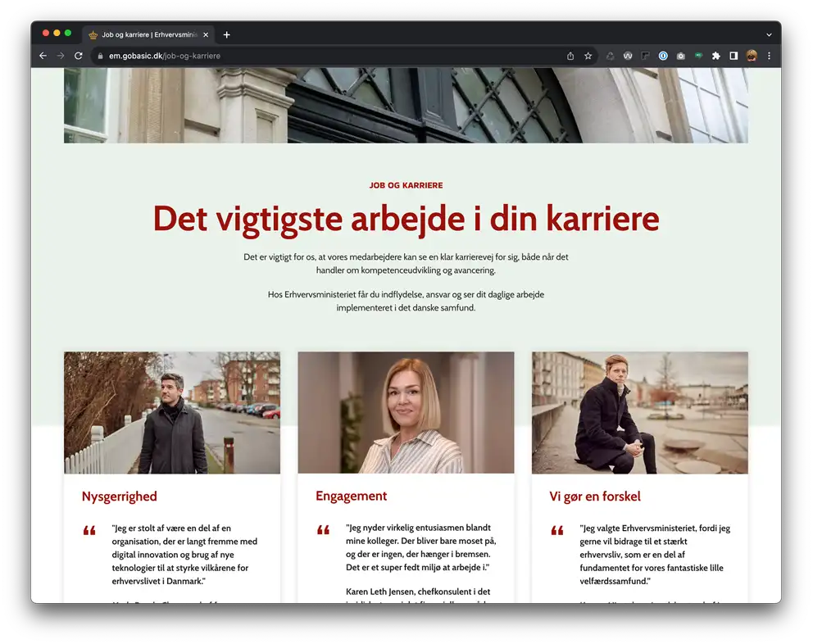Click the browser back arrow
Image resolution: width=813 pixels, height=644 pixels.
(43, 56)
